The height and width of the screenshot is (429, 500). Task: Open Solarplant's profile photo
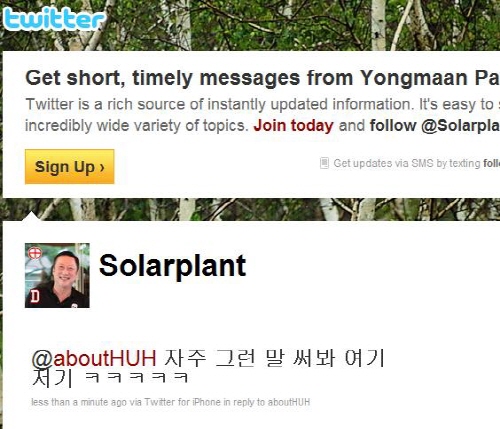click(x=57, y=276)
